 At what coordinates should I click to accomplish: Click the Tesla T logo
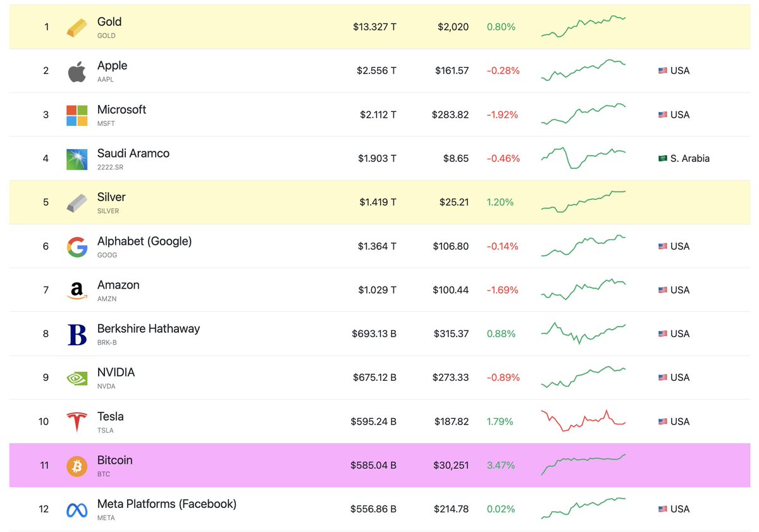pyautogui.click(x=77, y=422)
